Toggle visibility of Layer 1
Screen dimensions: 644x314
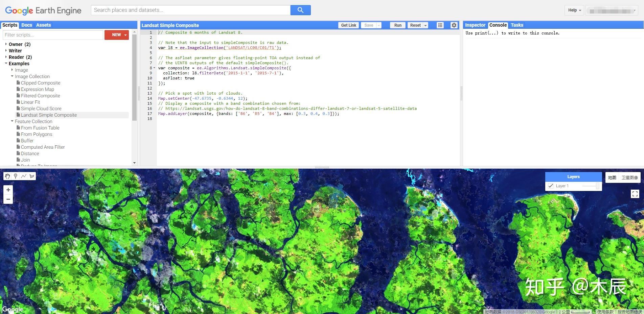pos(551,186)
